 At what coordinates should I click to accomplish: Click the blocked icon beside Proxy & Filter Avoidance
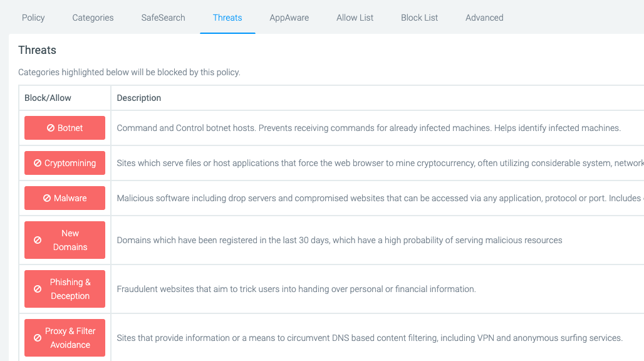[x=38, y=338]
